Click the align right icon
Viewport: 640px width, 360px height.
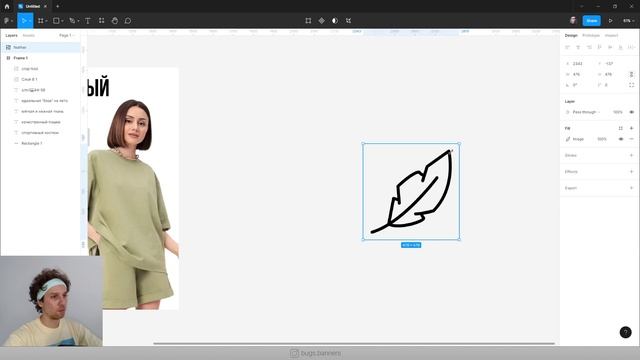(x=589, y=47)
